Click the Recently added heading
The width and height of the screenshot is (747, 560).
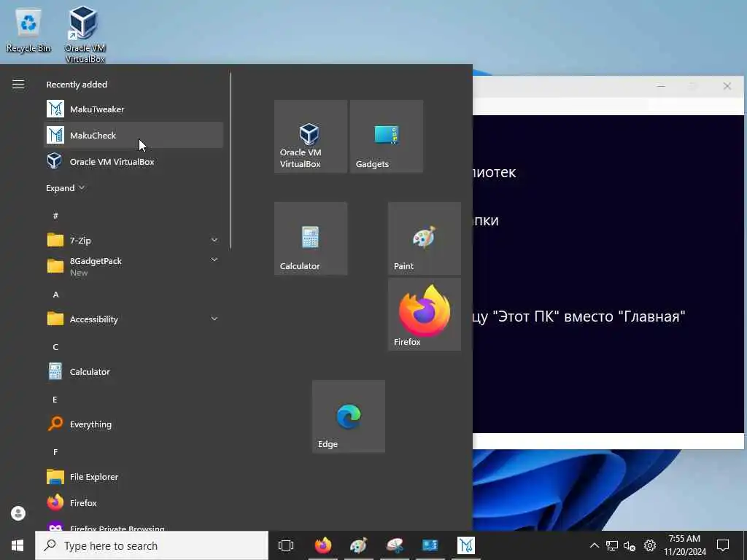(77, 85)
